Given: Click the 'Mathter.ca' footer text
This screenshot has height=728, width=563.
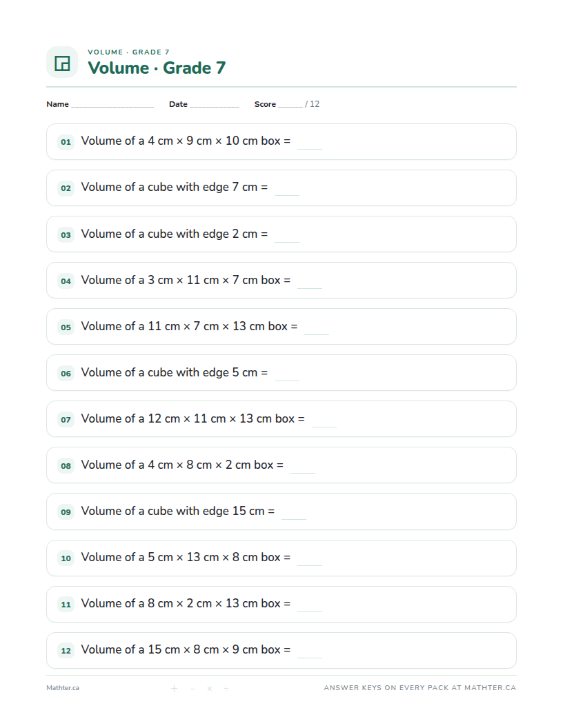Looking at the screenshot, I should [x=63, y=688].
